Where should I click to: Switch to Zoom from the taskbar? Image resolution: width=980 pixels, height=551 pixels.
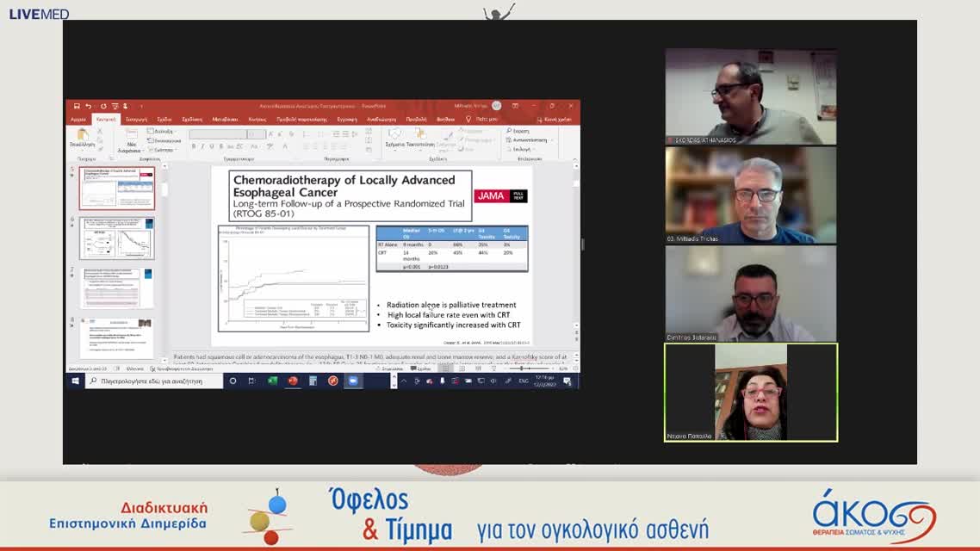(352, 381)
